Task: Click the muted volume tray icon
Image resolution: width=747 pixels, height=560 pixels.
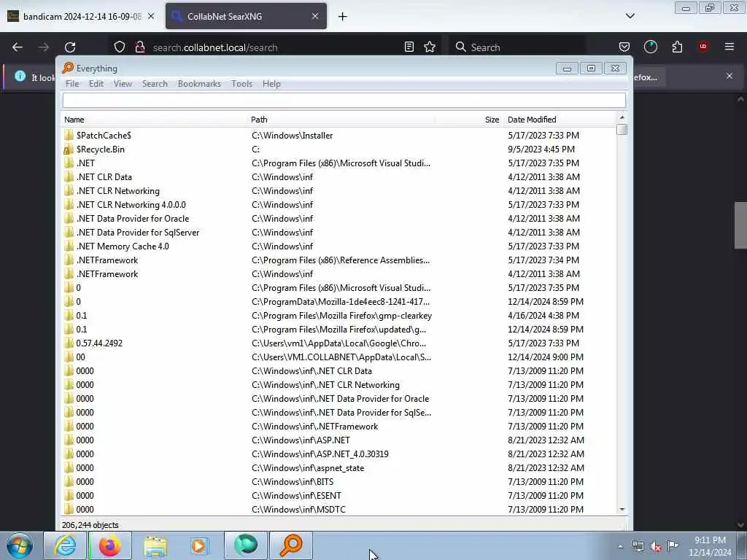Action: coord(656,547)
